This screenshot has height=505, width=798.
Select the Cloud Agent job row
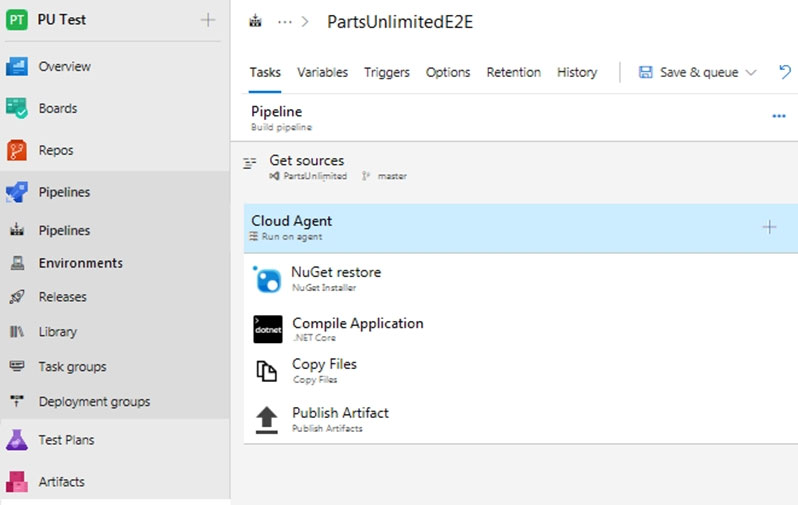pos(521,228)
